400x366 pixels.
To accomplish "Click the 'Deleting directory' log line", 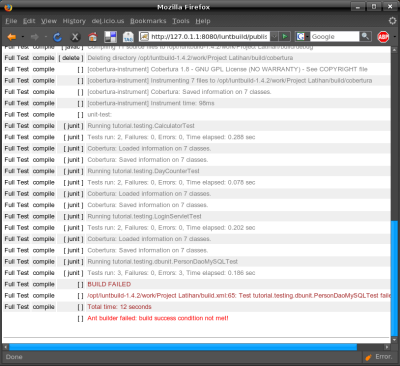I will [190, 58].
